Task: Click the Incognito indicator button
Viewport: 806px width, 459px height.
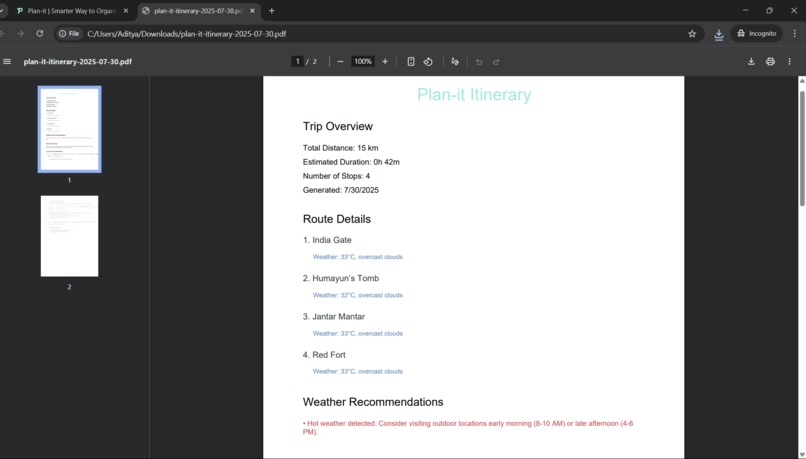Action: point(757,34)
